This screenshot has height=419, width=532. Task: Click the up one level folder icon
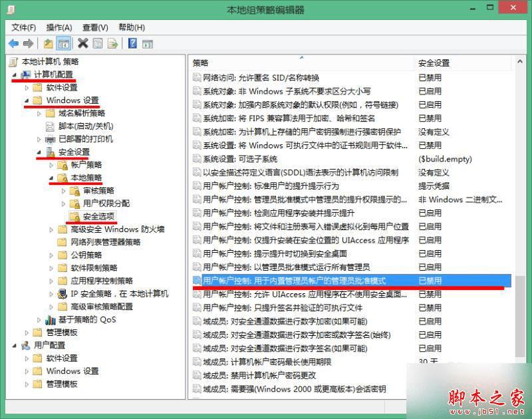pos(48,43)
